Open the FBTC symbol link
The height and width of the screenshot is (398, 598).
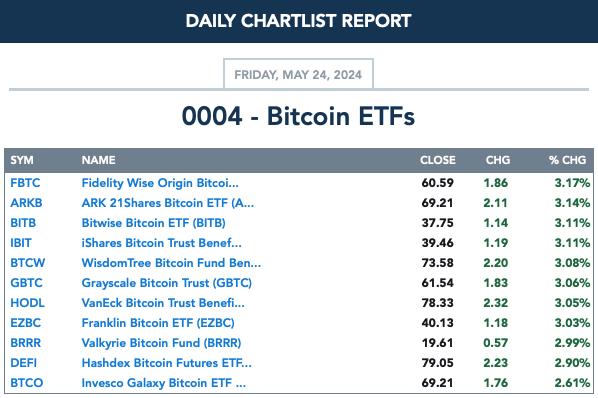click(25, 183)
